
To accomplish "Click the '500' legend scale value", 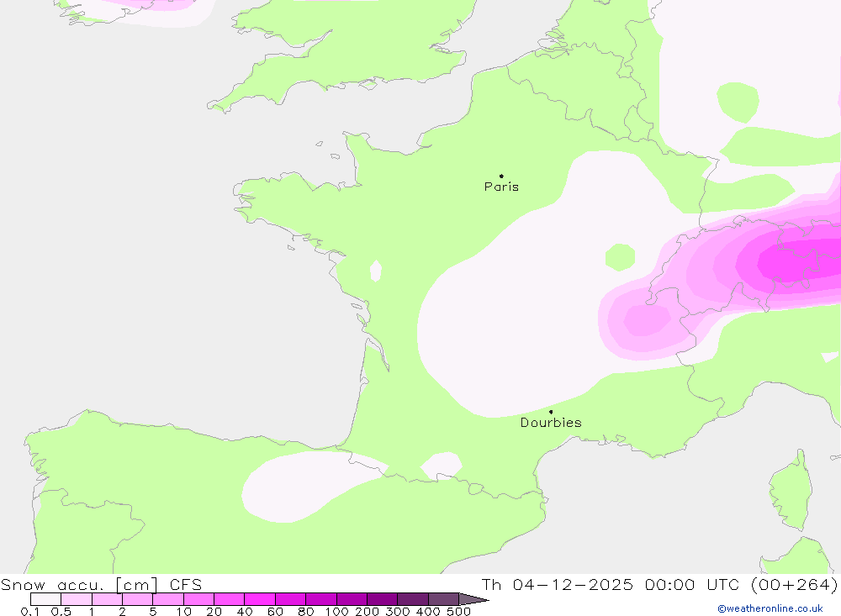I will [458, 611].
